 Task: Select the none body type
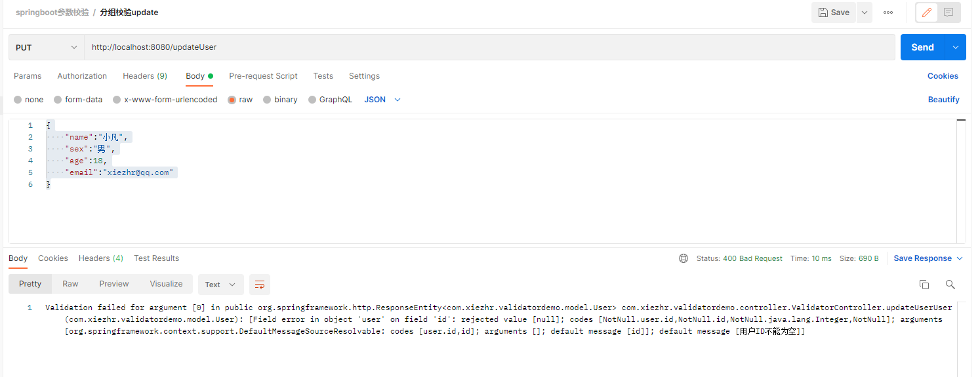29,100
